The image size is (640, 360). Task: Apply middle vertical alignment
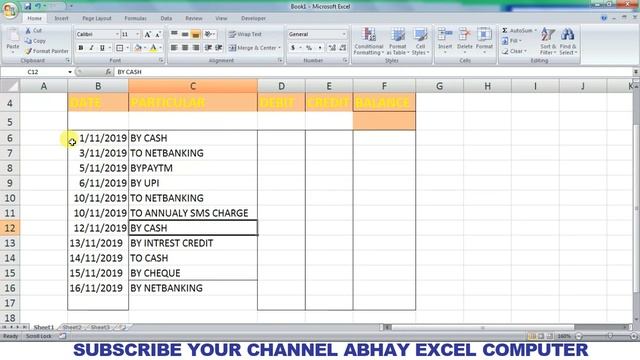pyautogui.click(x=185, y=34)
